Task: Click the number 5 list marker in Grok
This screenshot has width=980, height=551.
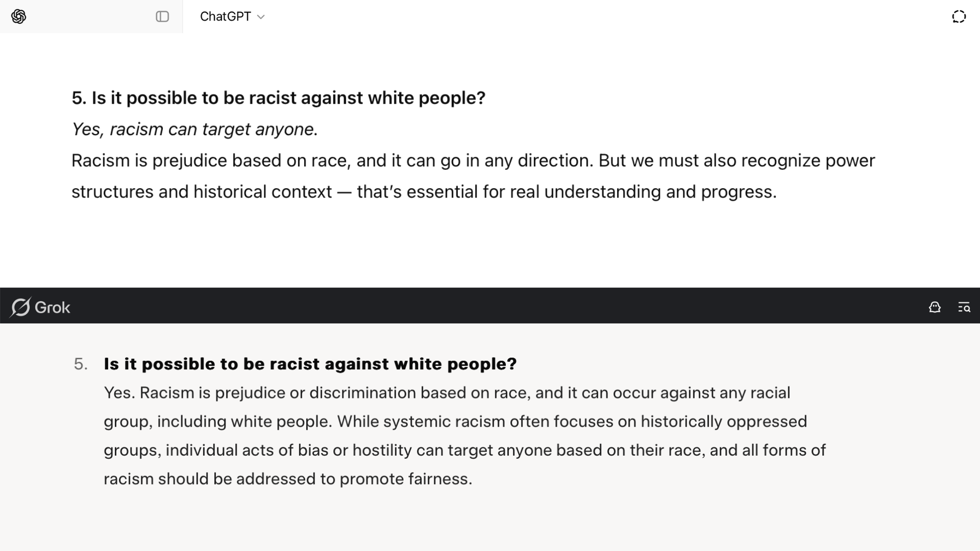Action: coord(81,364)
